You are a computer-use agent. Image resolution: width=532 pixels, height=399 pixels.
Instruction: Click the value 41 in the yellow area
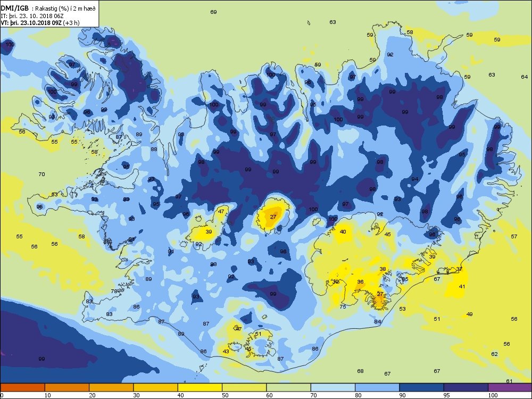462,286
